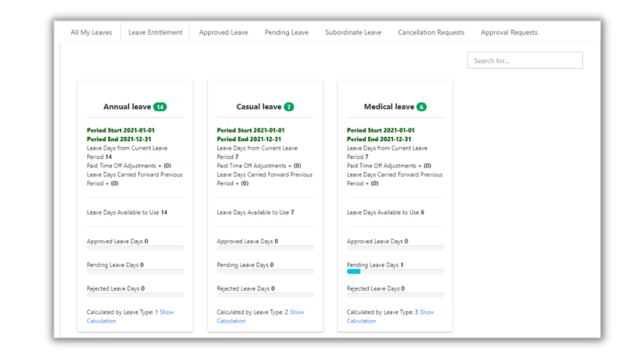This screenshot has height=358, width=644.
Task: Show Calculation for Annual leave
Action: (x=166, y=312)
